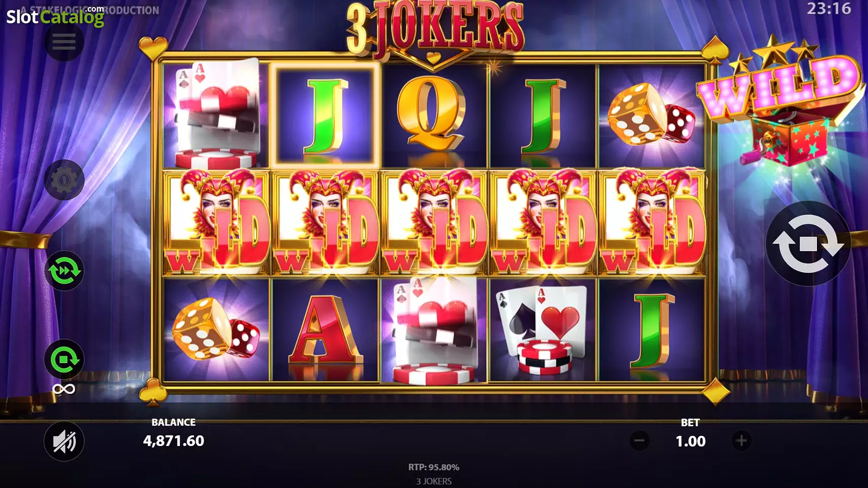Open the hamburger menu icon
Viewport: 868px width, 488px height.
pos(64,42)
